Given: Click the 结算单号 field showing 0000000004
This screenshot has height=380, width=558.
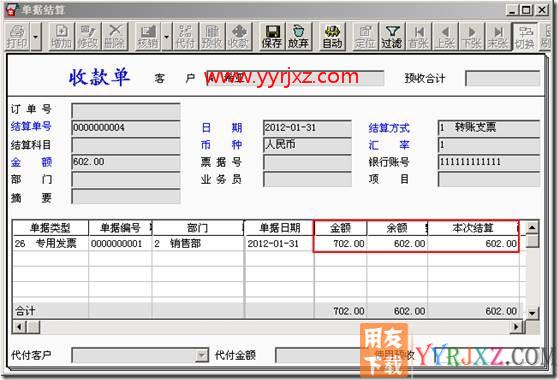Looking at the screenshot, I should (x=126, y=128).
